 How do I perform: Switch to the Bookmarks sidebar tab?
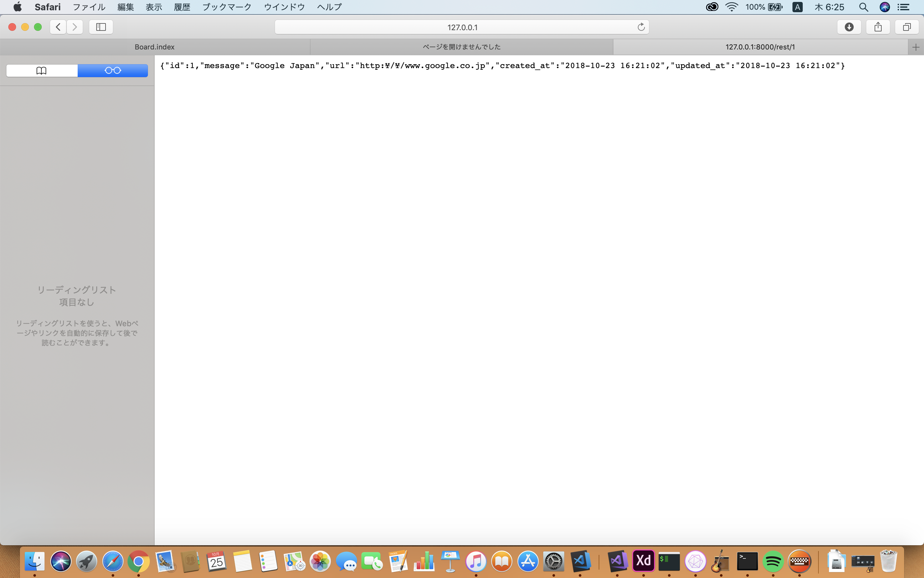click(42, 70)
